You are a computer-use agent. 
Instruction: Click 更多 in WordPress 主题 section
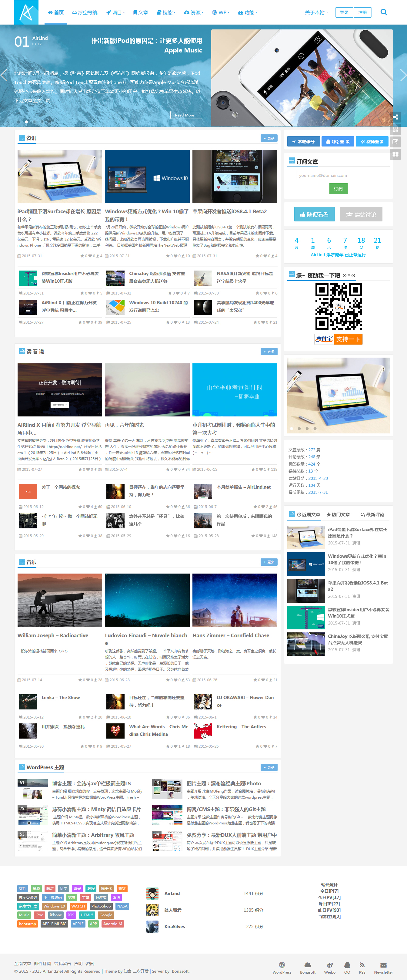[269, 767]
